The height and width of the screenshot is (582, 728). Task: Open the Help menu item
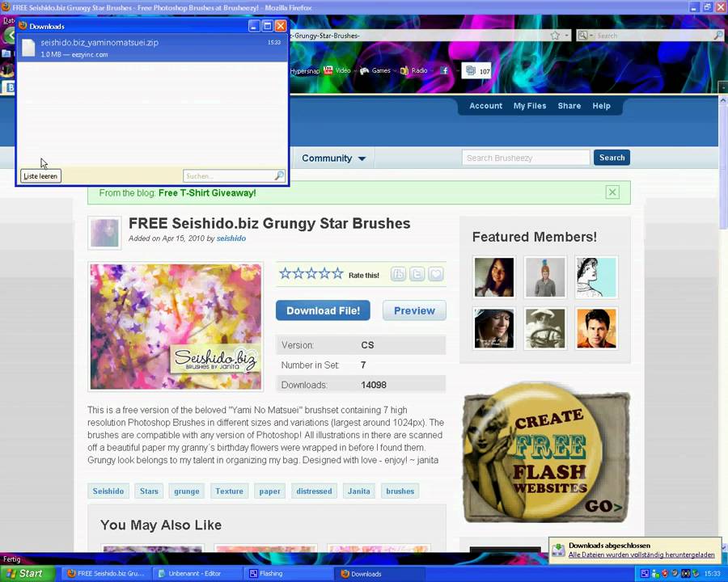(x=601, y=106)
